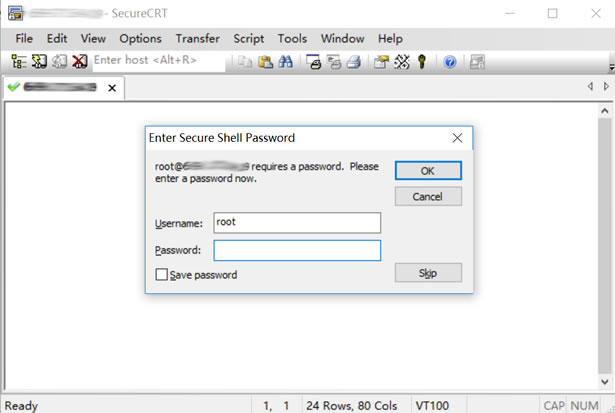Screen dimensions: 615x413
Task: Click the Disconnect red X icon
Action: click(80, 62)
